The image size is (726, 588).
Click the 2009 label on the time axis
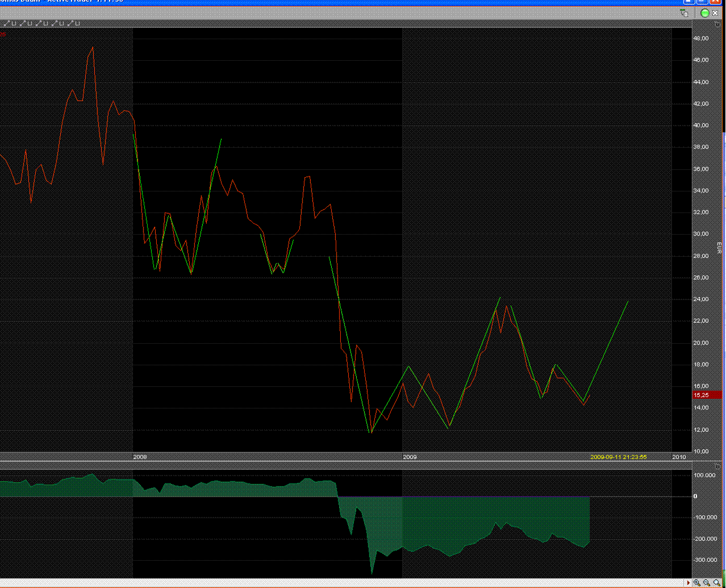(410, 457)
